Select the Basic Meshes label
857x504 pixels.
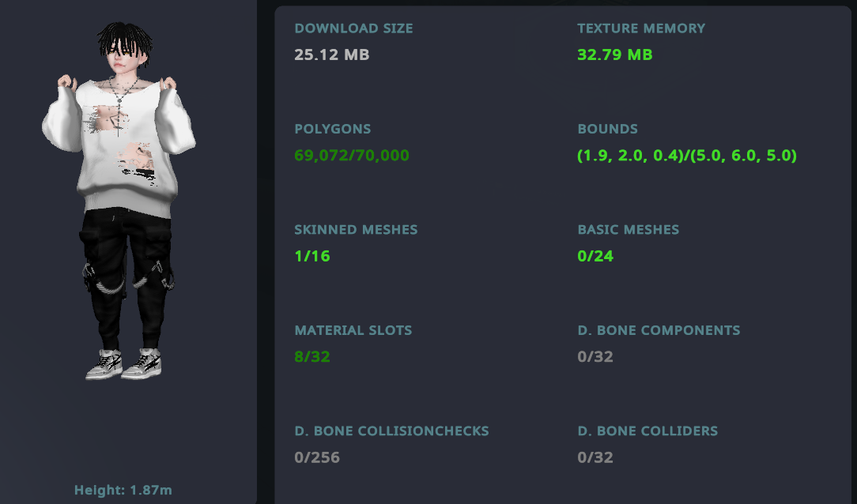coord(628,230)
